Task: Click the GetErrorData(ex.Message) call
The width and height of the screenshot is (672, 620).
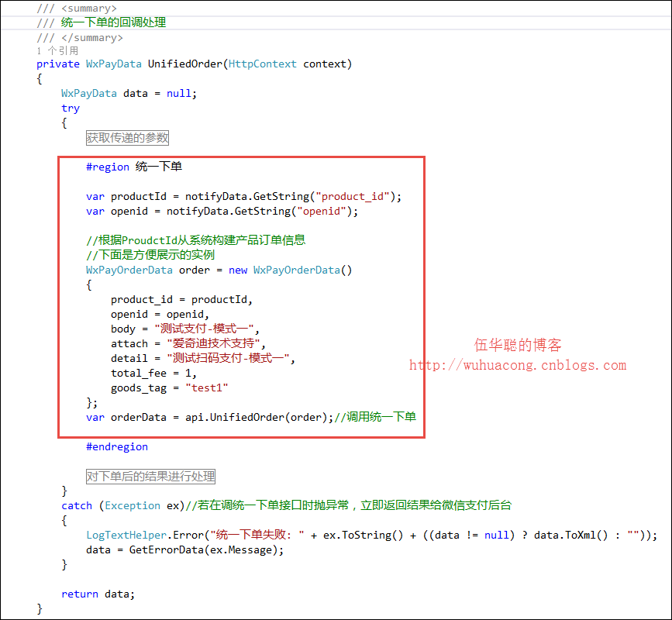Action: click(203, 549)
